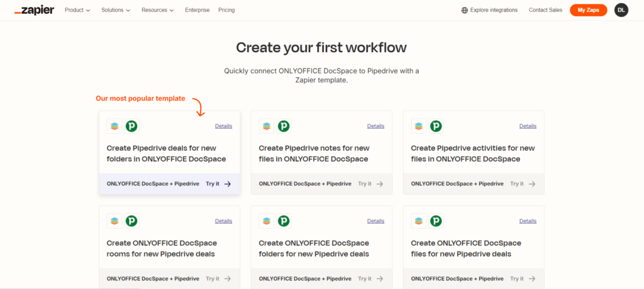
Task: Click title 'Create ONLYOFFICE DocSpace folders for new Pipedrive deals'
Action: [314, 248]
